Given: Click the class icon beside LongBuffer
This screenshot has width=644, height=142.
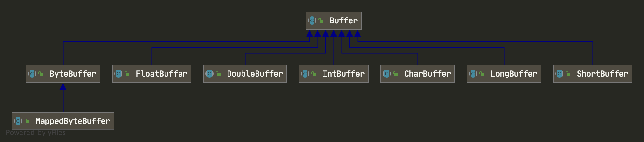Looking at the screenshot, I should (x=473, y=74).
